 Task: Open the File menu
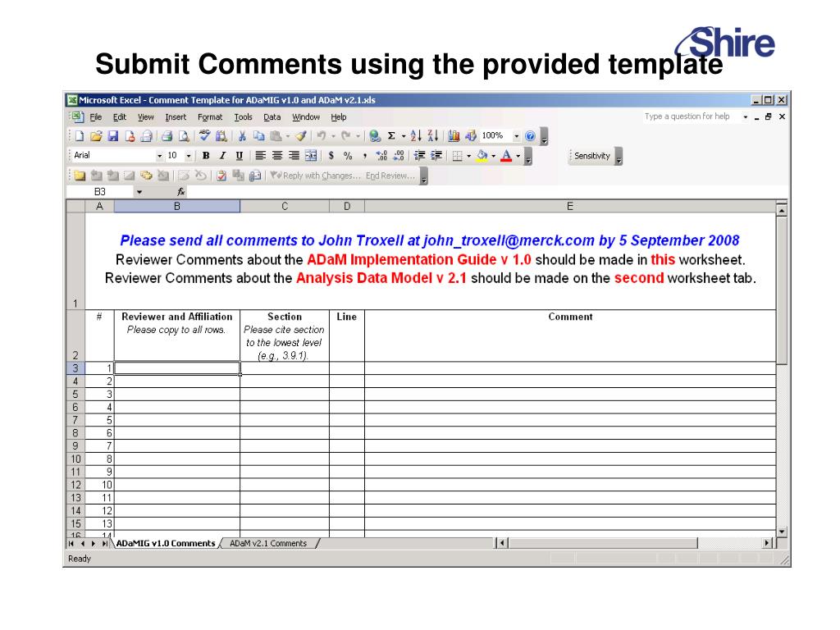tap(95, 116)
